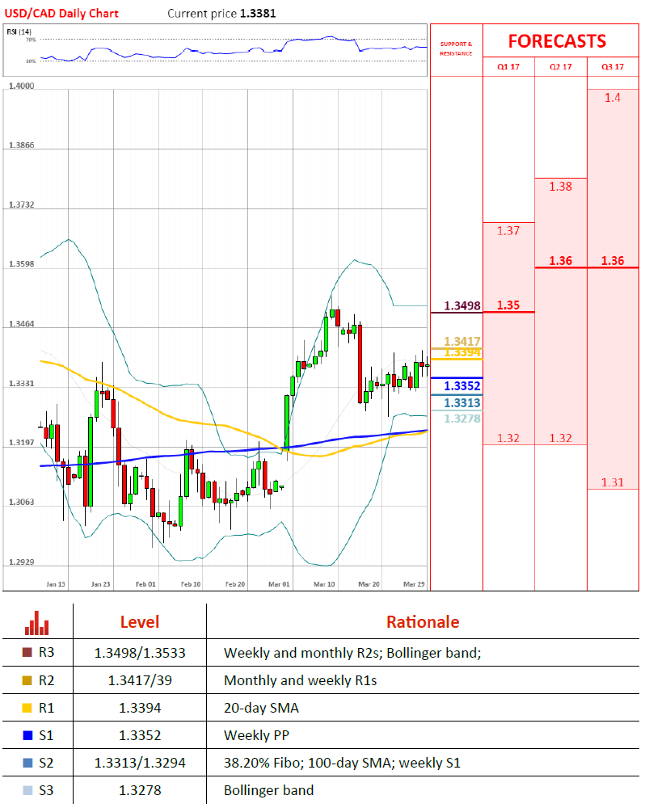Click the R2 gold color swatch
This screenshot has width=649, height=812.
27,680
